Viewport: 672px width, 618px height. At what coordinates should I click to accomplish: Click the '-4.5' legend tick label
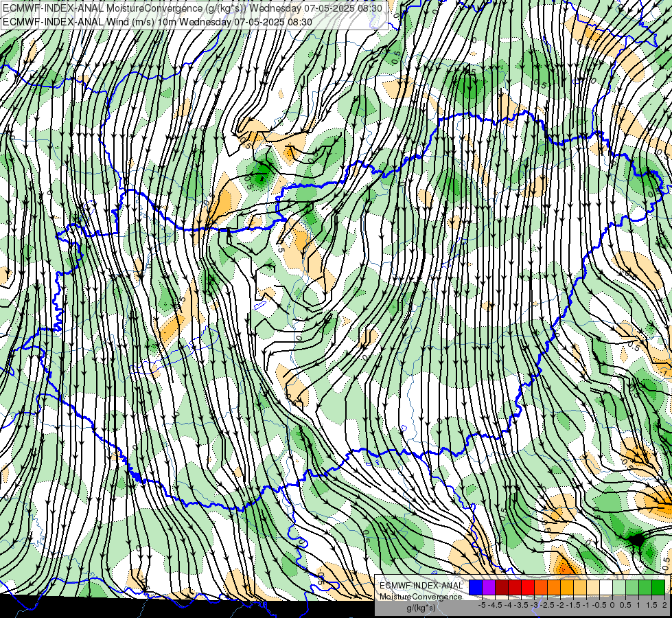pos(495,605)
